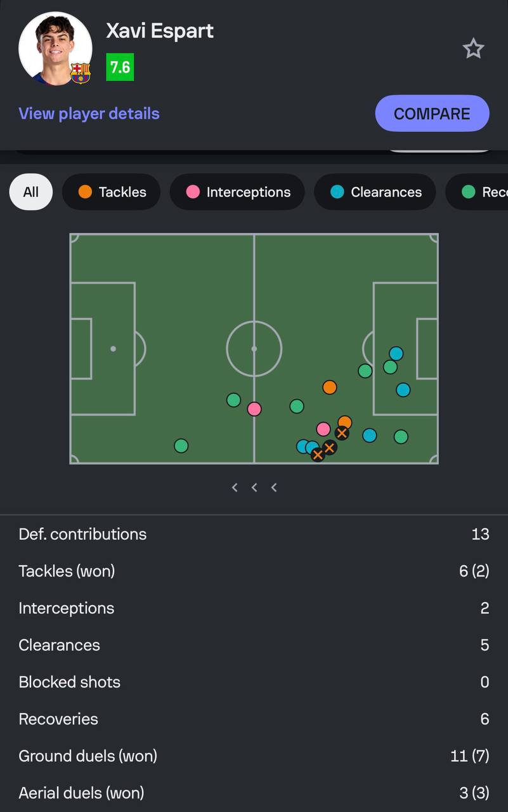The width and height of the screenshot is (508, 812).
Task: Tap the 7.6 rating badge
Action: click(120, 67)
